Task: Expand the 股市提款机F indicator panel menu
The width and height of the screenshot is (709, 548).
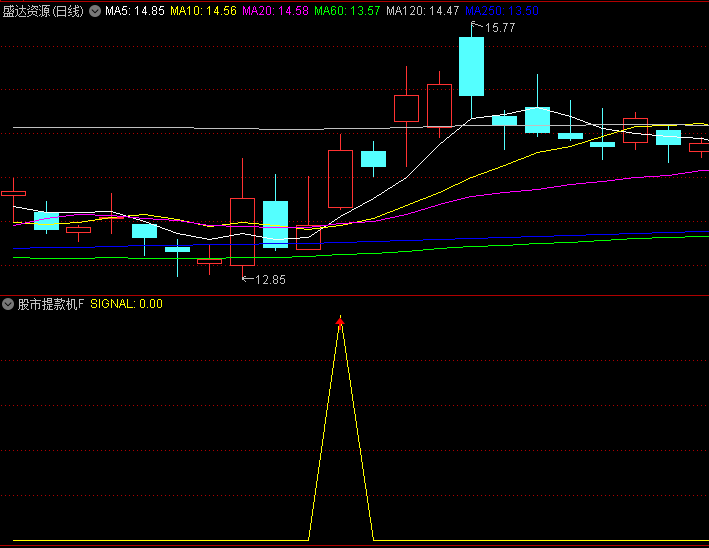Action: [x=8, y=304]
